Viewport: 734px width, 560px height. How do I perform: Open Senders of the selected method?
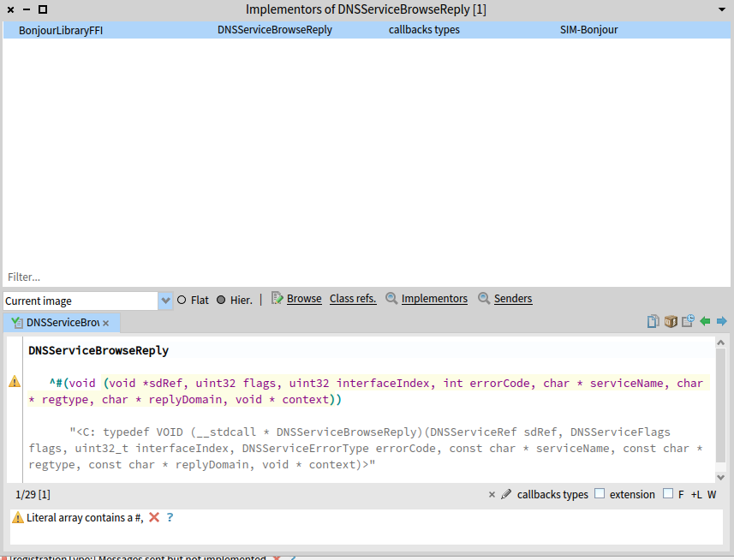click(x=512, y=299)
